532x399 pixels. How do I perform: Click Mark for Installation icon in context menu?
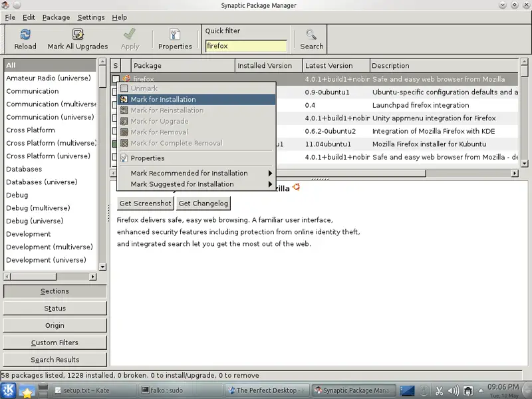point(124,99)
